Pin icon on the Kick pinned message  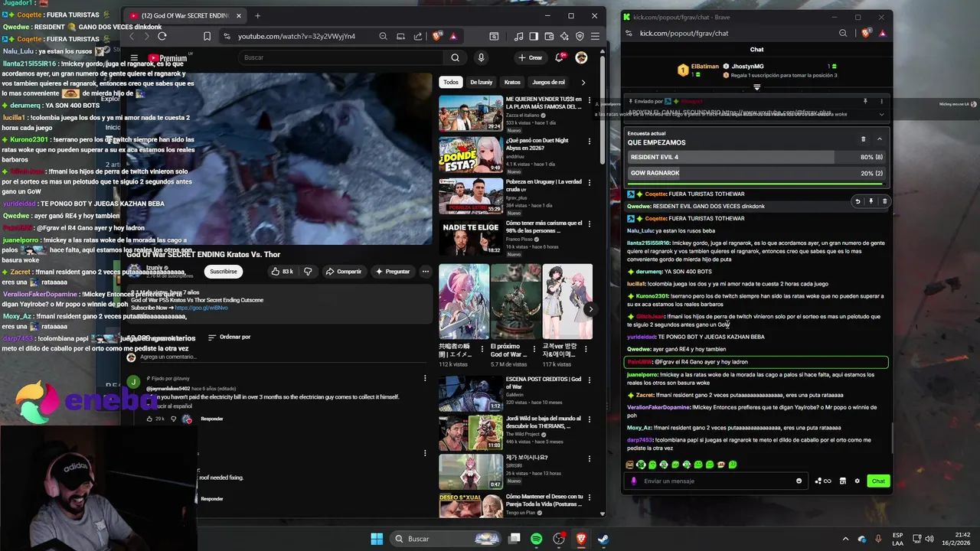(x=865, y=101)
